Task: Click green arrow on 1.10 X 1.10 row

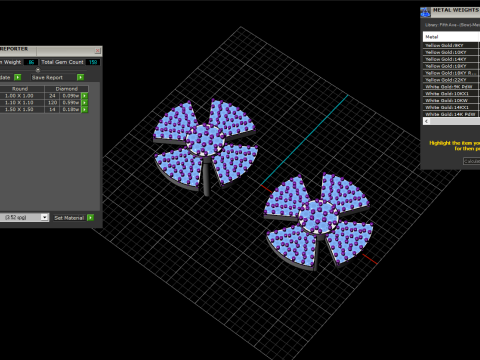Action: tap(85, 103)
